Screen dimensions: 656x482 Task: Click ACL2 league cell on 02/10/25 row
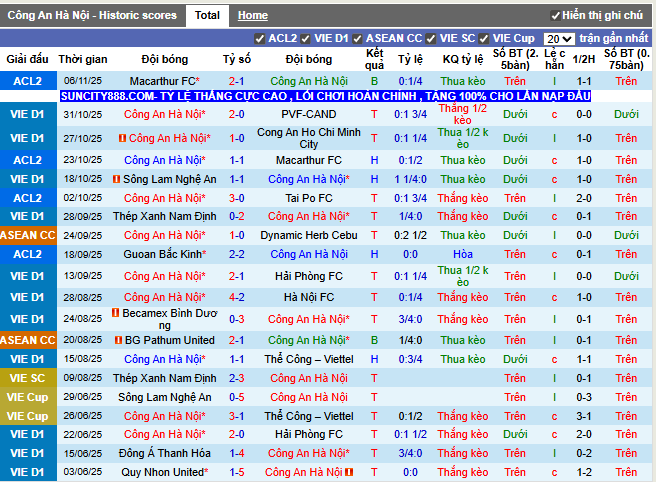[x=28, y=198]
